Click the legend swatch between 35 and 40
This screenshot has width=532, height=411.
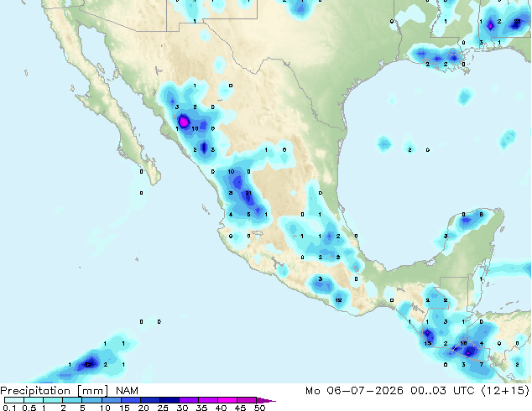pos(207,400)
